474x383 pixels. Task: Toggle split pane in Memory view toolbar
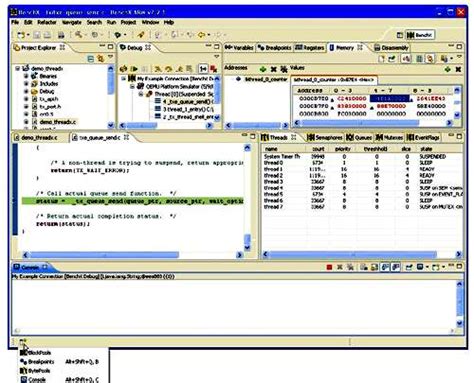pyautogui.click(x=419, y=59)
